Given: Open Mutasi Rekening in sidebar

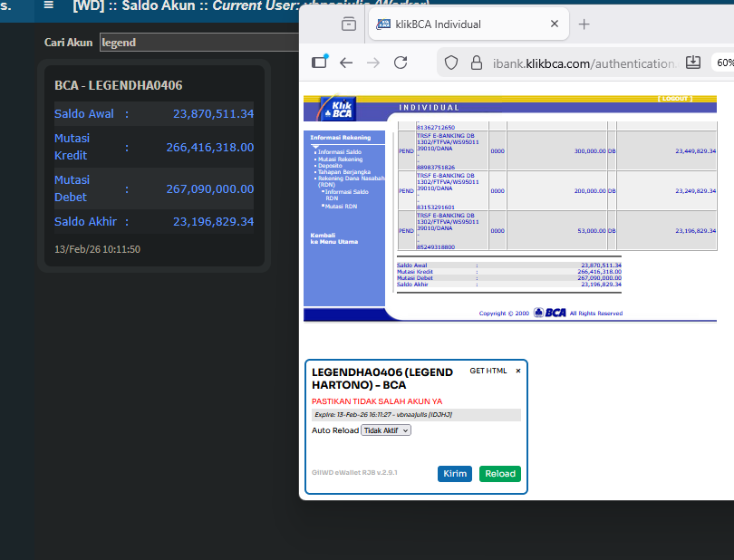Looking at the screenshot, I should [340, 159].
